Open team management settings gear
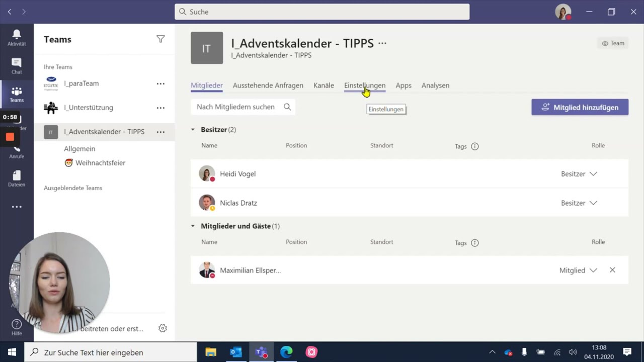 pos(163,328)
